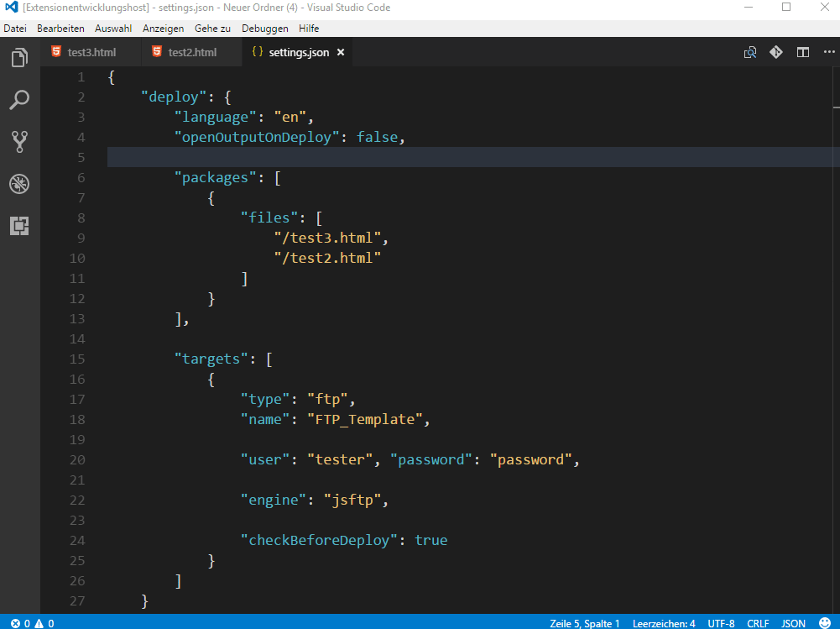Open the Search view in the Activity Bar

[18, 99]
